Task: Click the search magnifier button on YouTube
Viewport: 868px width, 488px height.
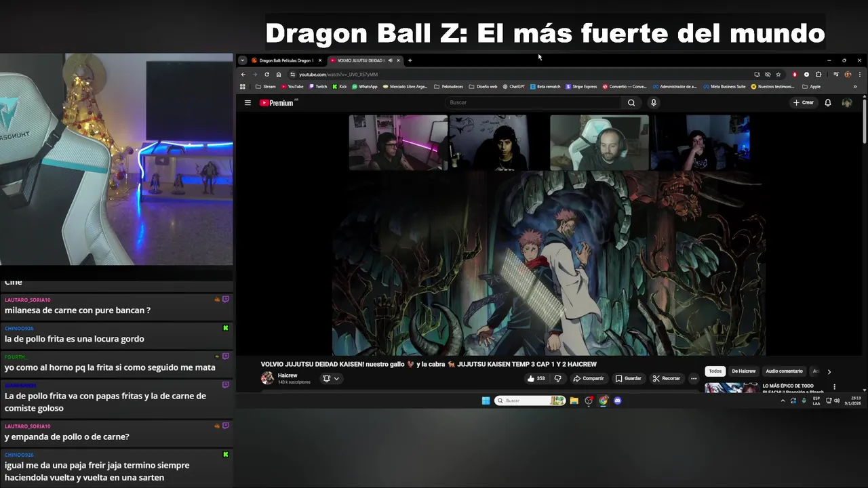Action: [x=631, y=103]
